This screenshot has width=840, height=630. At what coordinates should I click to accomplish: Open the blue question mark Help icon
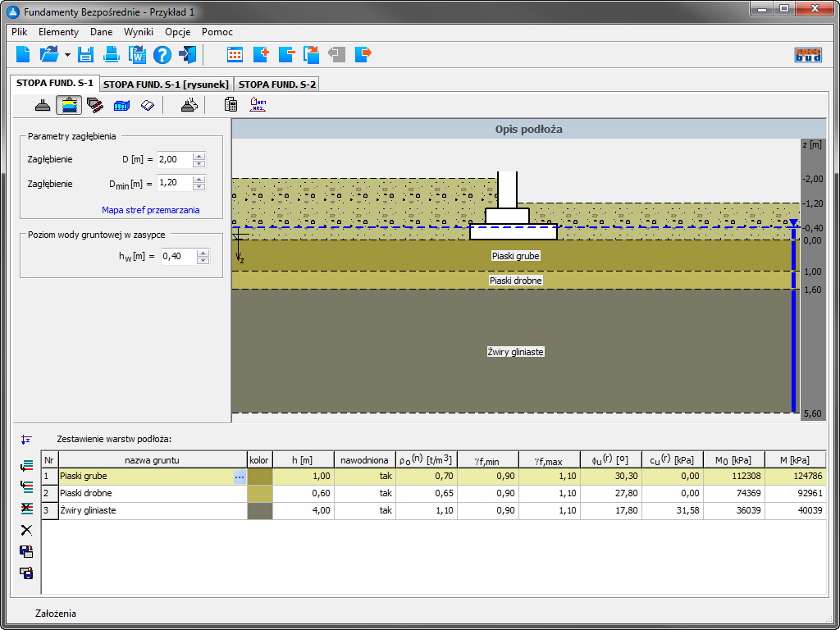pyautogui.click(x=162, y=55)
